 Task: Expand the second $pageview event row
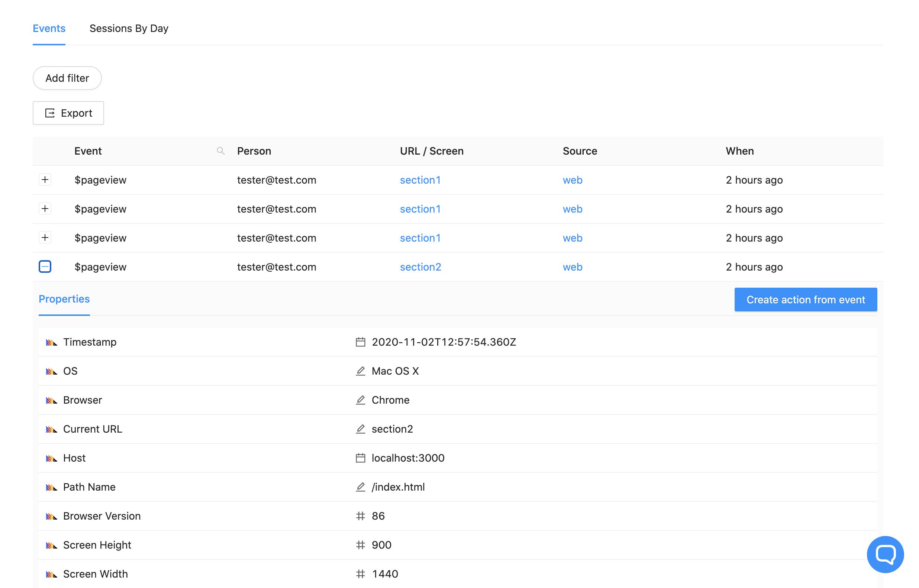click(45, 209)
